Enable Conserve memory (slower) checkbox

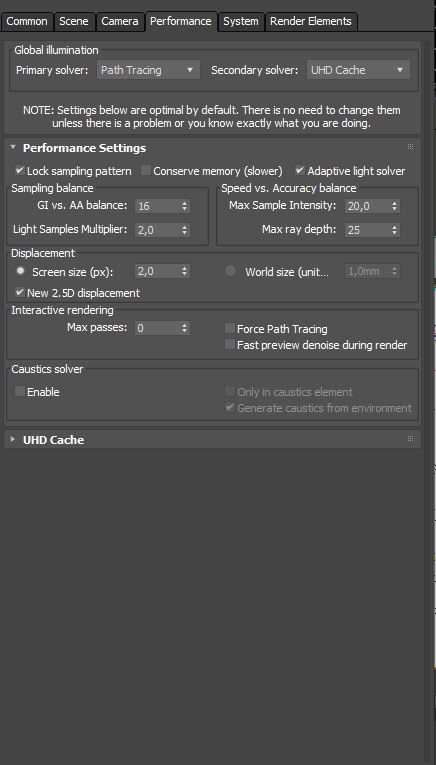(x=146, y=171)
